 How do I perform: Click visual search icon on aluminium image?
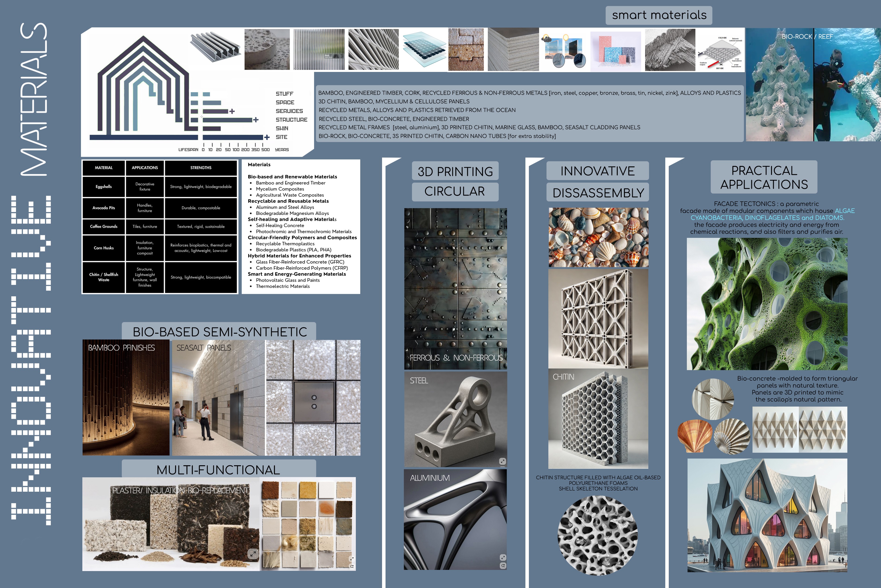pyautogui.click(x=503, y=565)
